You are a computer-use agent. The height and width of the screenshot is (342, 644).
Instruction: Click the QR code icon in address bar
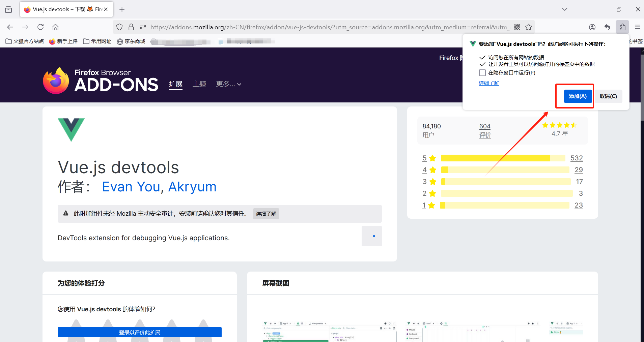(517, 27)
